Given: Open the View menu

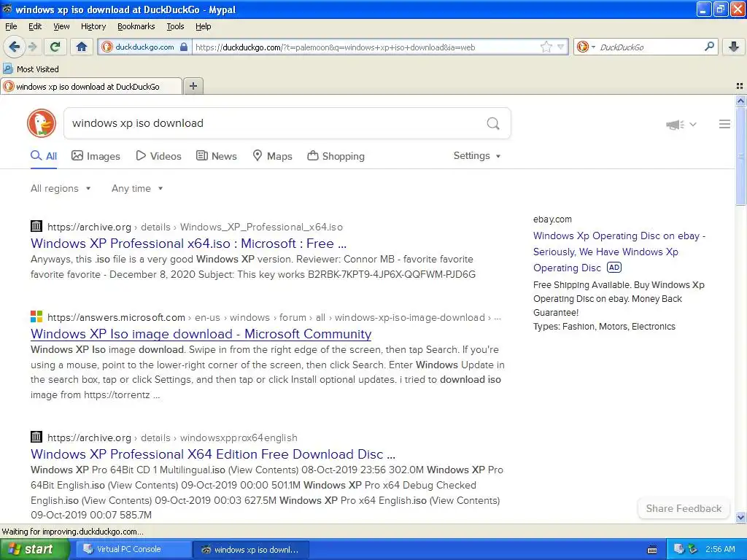Looking at the screenshot, I should 61,26.
